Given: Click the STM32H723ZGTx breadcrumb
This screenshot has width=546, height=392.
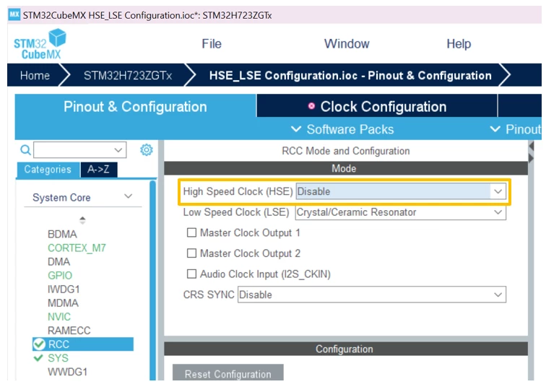Looking at the screenshot, I should (x=128, y=75).
